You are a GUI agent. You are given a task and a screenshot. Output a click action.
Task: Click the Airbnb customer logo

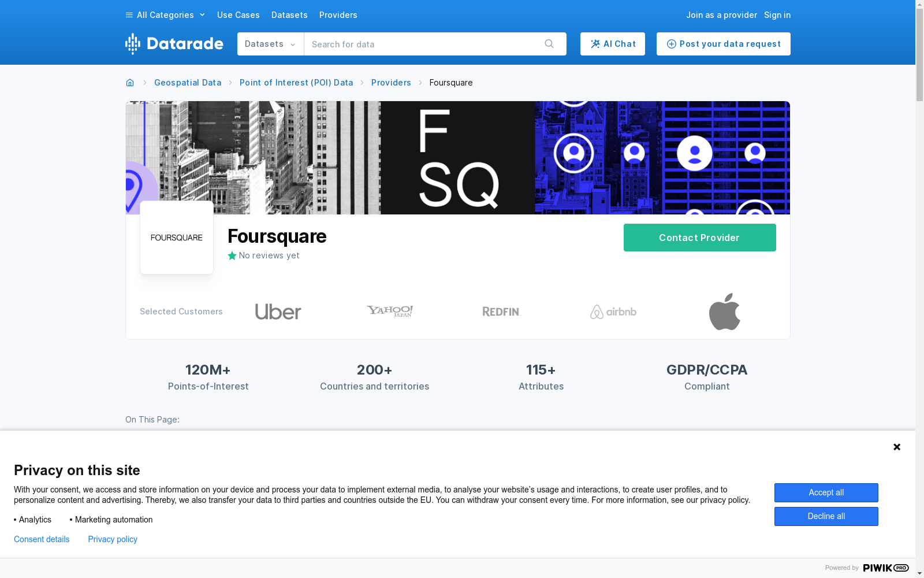click(613, 312)
